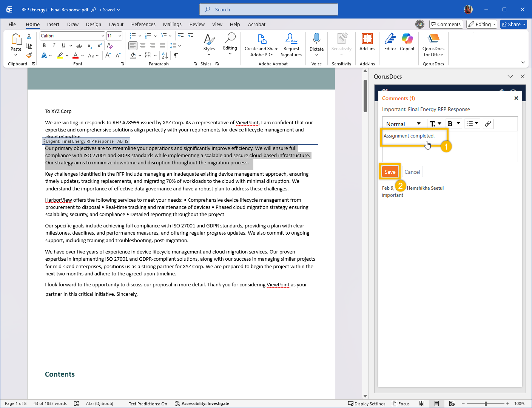This screenshot has height=408, width=532.
Task: Adjust the zoom slider in status bar
Action: [x=486, y=403]
